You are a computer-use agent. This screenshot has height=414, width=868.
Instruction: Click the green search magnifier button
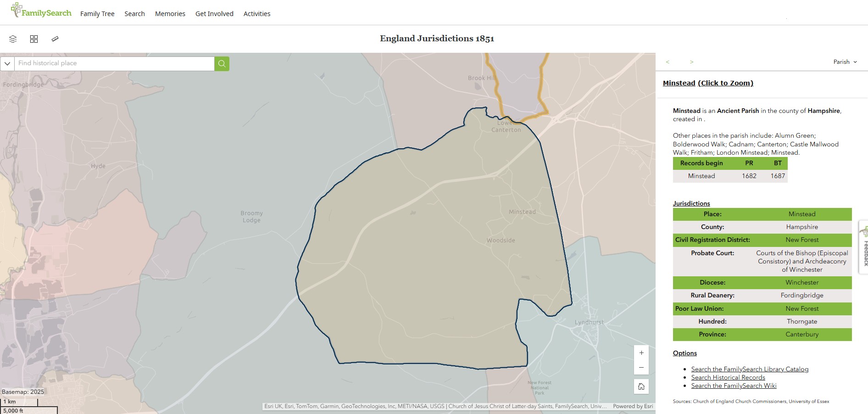click(222, 63)
